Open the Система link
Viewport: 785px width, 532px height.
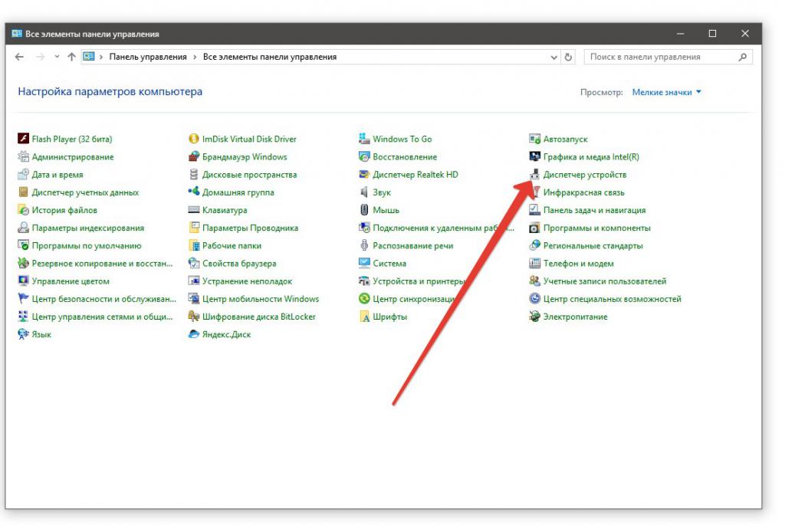tap(389, 263)
